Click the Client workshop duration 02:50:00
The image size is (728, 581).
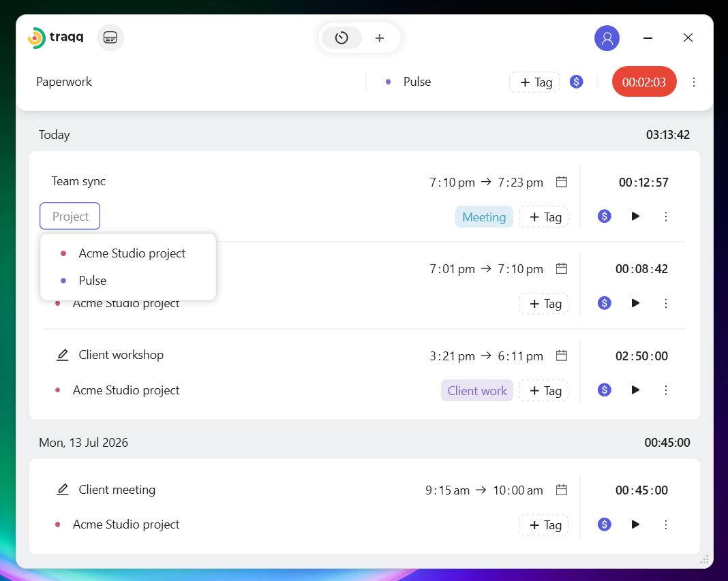641,356
